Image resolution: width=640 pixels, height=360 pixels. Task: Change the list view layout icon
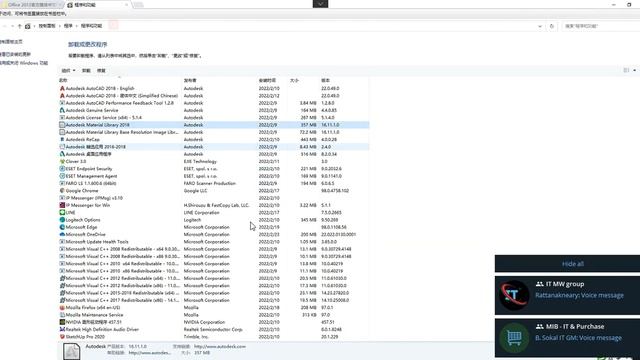[x=626, y=70]
